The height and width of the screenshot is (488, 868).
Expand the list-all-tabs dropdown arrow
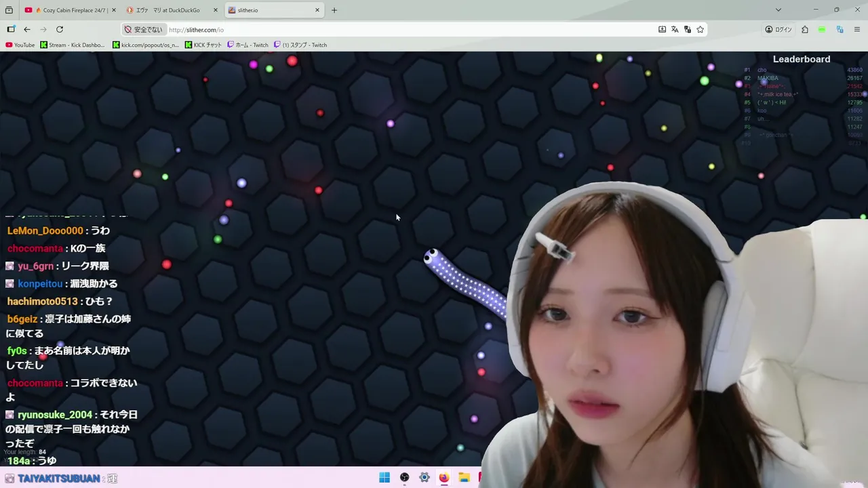coord(778,10)
